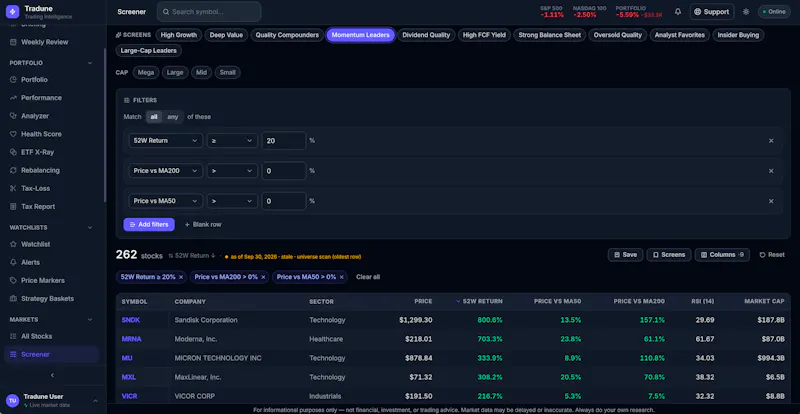This screenshot has height=414, width=800.
Task: Add a Blank row
Action: (203, 225)
